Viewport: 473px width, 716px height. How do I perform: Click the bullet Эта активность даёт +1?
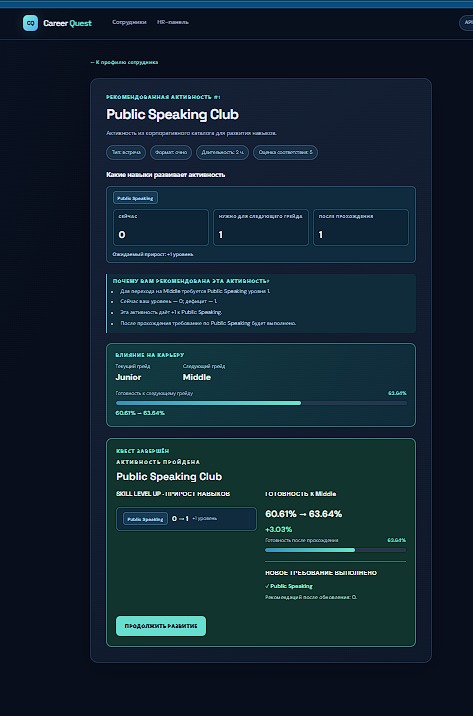pos(171,312)
